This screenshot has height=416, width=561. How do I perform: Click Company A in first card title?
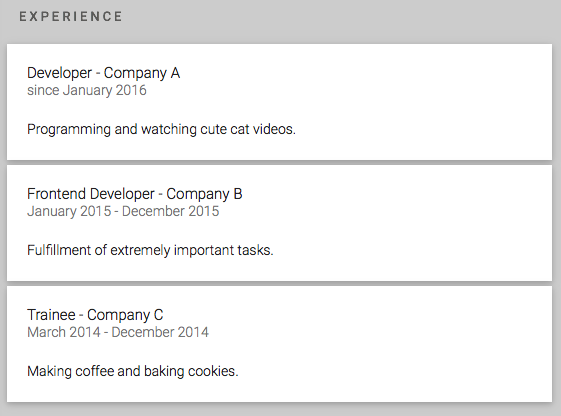[142, 73]
